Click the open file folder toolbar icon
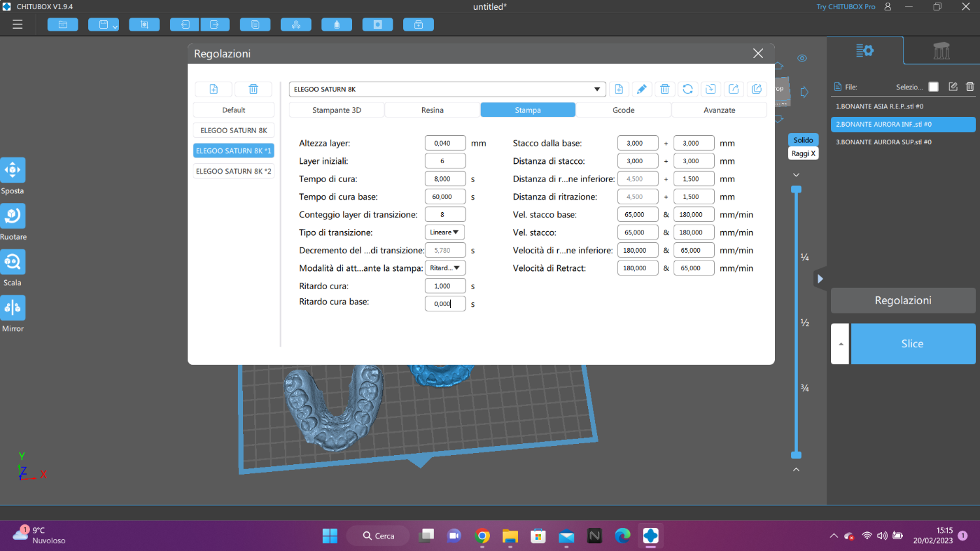This screenshot has width=980, height=551. click(x=63, y=25)
